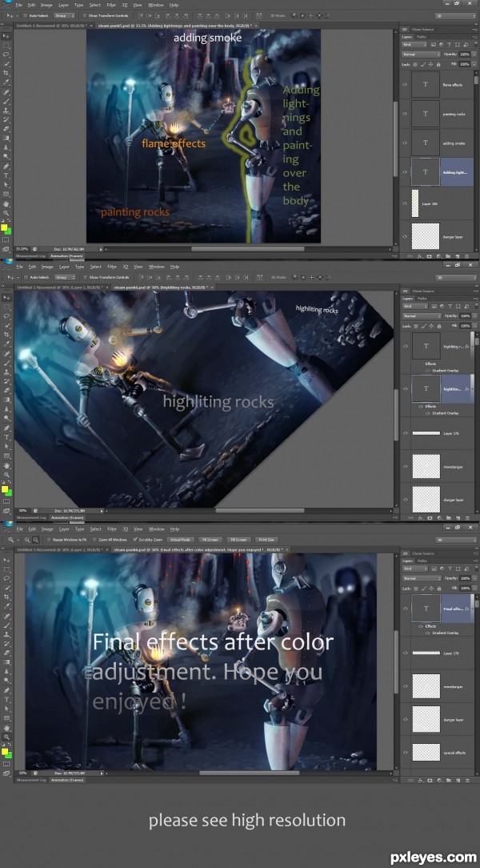Select the Eyedropper tool in highliting rocks window
This screenshot has height=868, width=480.
6,344
